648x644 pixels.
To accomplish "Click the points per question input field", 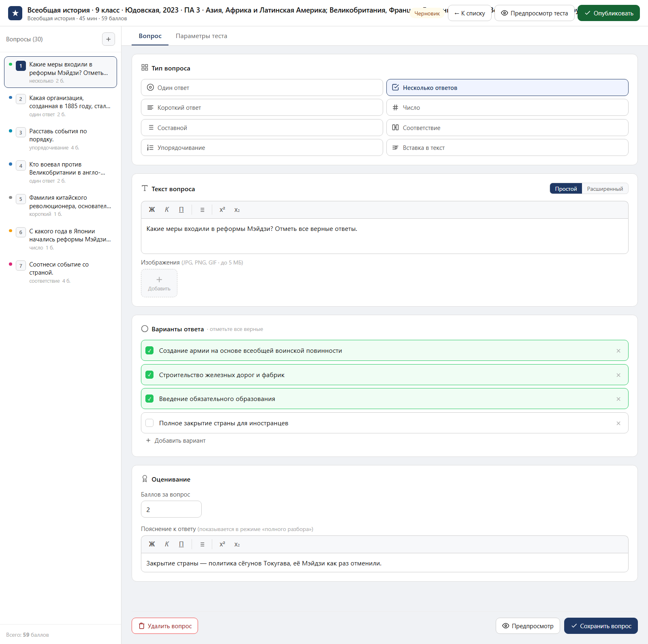I will (171, 510).
